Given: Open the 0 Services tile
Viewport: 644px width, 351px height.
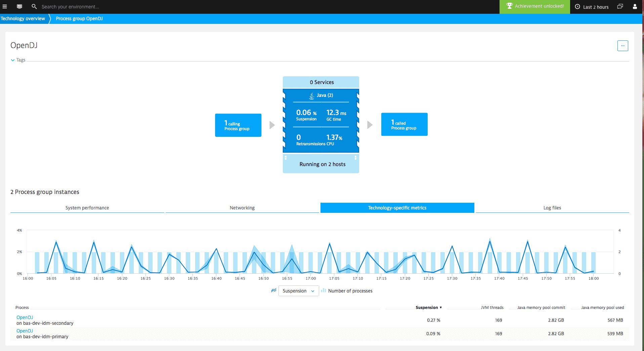Looking at the screenshot, I should coord(321,82).
